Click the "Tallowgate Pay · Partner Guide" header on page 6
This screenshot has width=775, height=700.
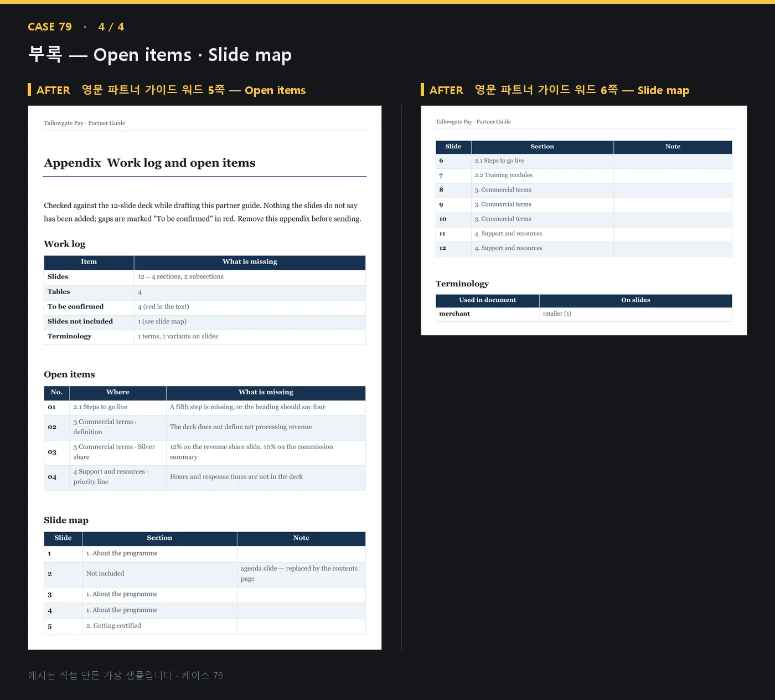point(473,122)
